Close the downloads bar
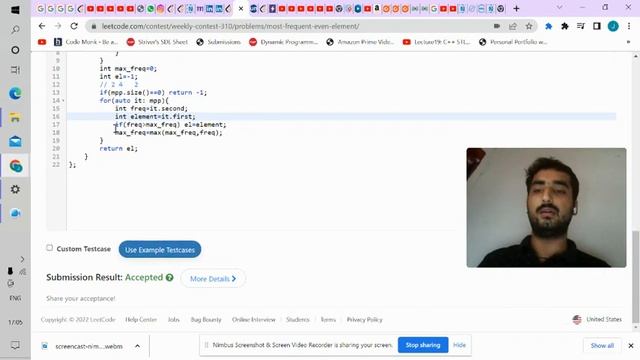640x360 pixels. [x=631, y=346]
